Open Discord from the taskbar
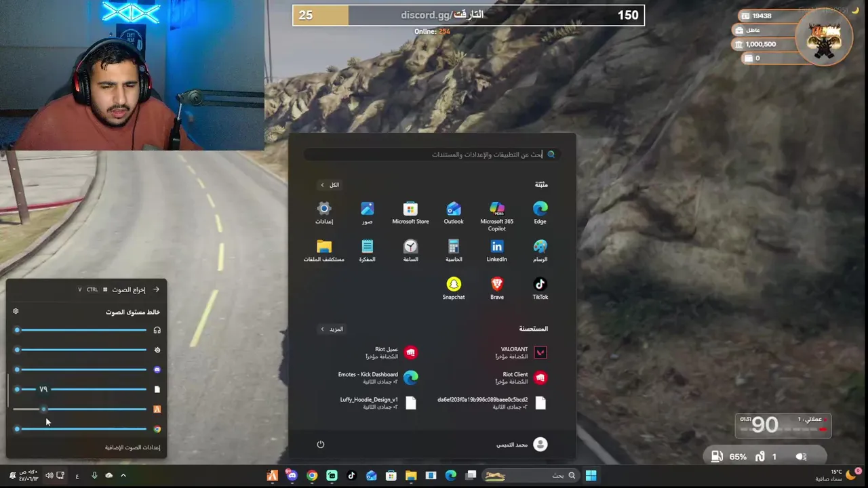 (292, 476)
